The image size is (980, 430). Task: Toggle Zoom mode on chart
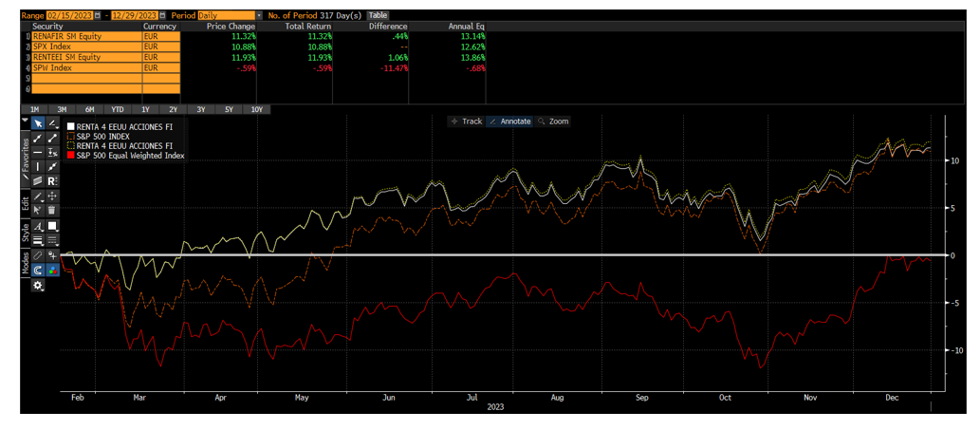point(554,122)
